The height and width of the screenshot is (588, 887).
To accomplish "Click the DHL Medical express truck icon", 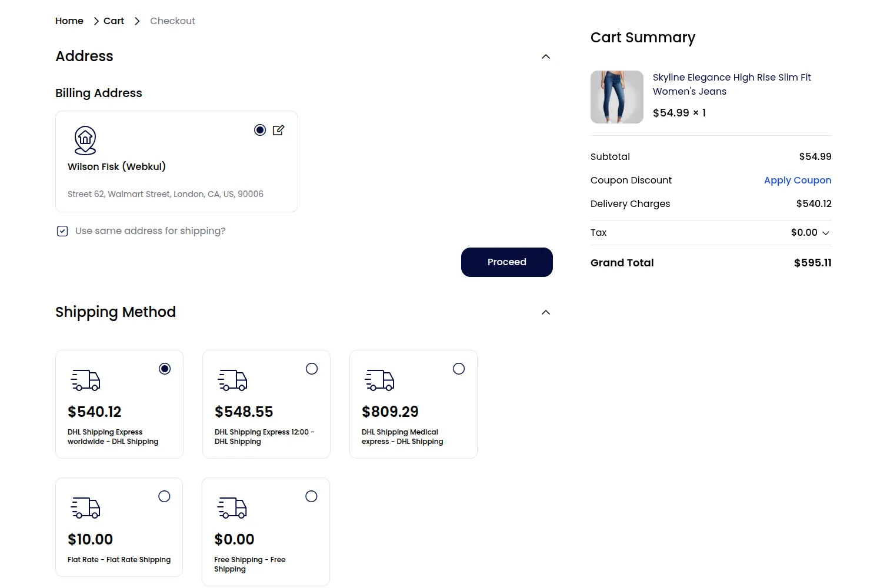I will (x=380, y=380).
